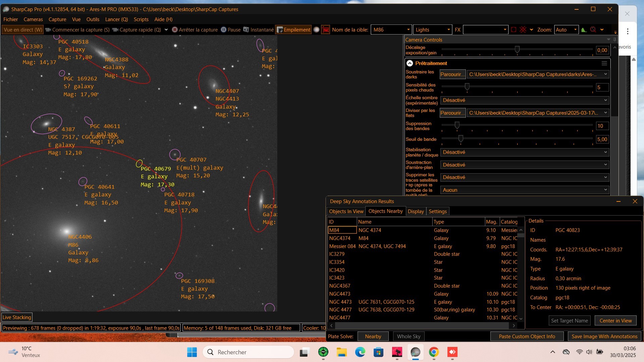This screenshot has height=362, width=644.
Task: Collapse the Prétraitement section
Action: coord(410,63)
